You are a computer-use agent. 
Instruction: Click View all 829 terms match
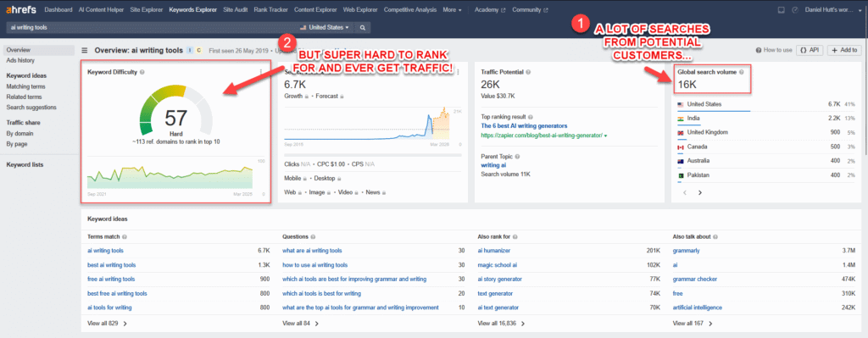(108, 323)
